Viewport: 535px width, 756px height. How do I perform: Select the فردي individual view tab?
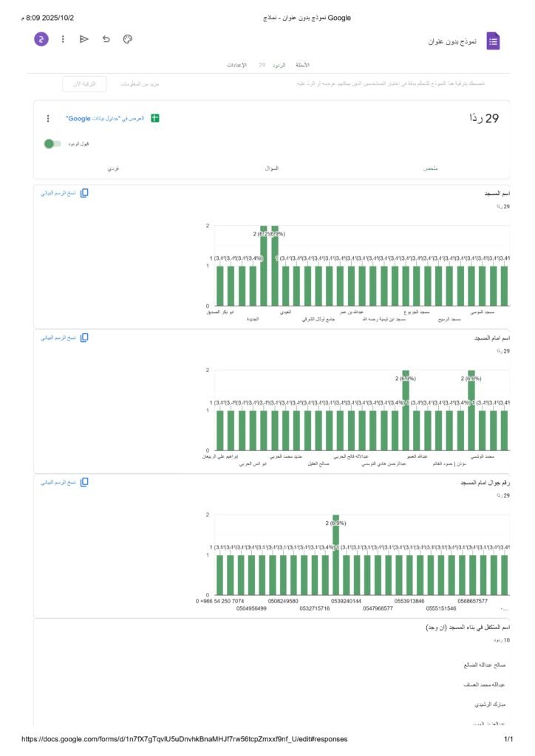click(x=112, y=169)
